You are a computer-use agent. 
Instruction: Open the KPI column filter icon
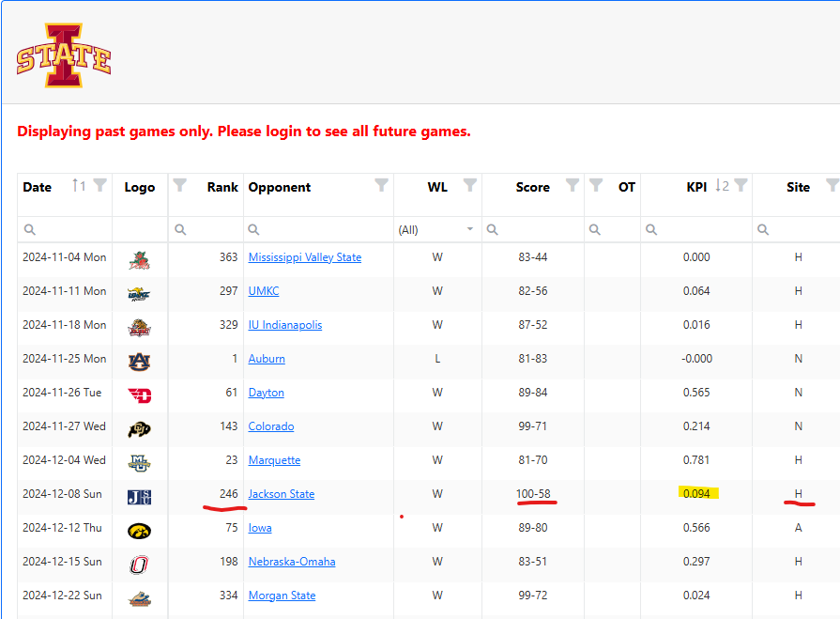[741, 185]
